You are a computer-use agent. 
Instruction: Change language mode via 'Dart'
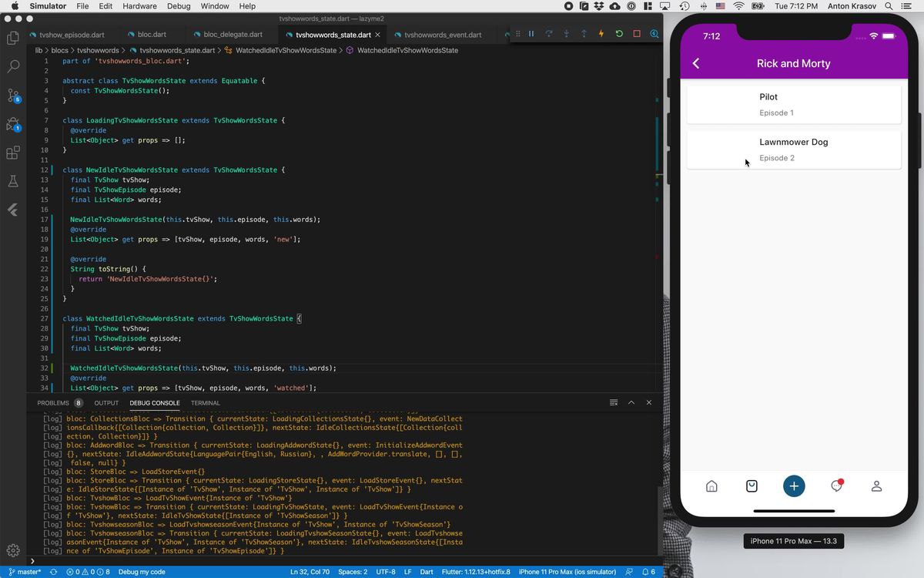click(427, 572)
